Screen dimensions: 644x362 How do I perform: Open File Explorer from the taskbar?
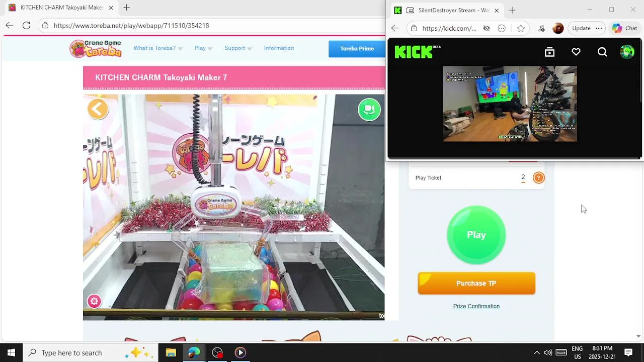point(171,352)
